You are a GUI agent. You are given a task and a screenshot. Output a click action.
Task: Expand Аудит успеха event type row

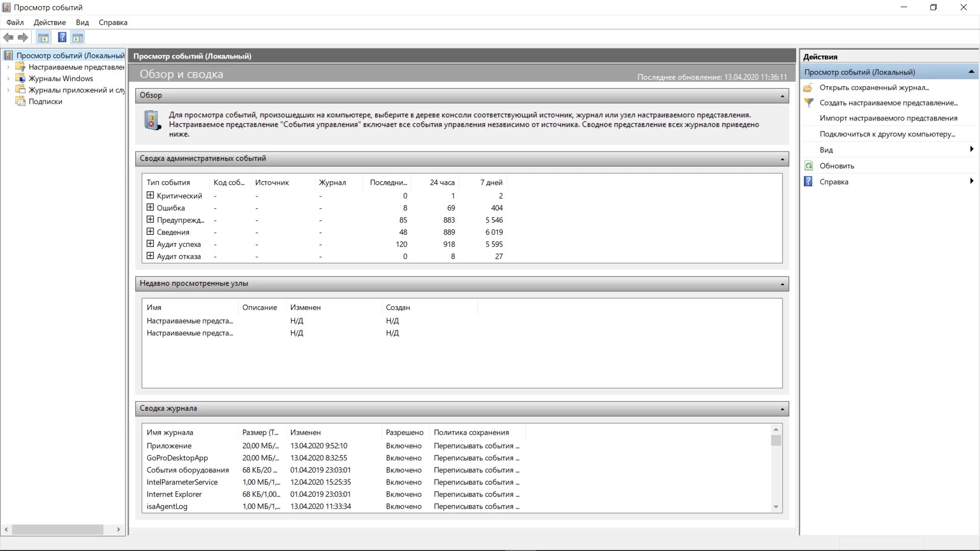coord(150,244)
